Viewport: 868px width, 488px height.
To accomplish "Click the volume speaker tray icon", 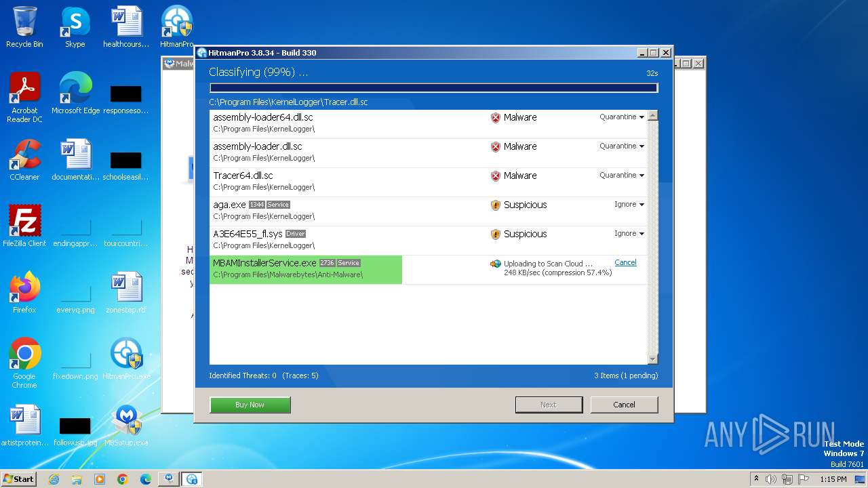I will pos(771,479).
